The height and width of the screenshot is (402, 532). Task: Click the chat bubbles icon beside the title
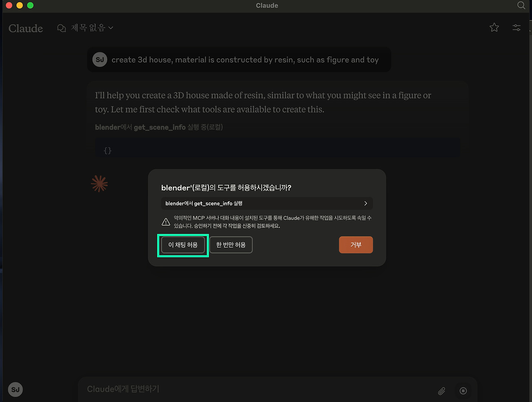click(x=62, y=28)
